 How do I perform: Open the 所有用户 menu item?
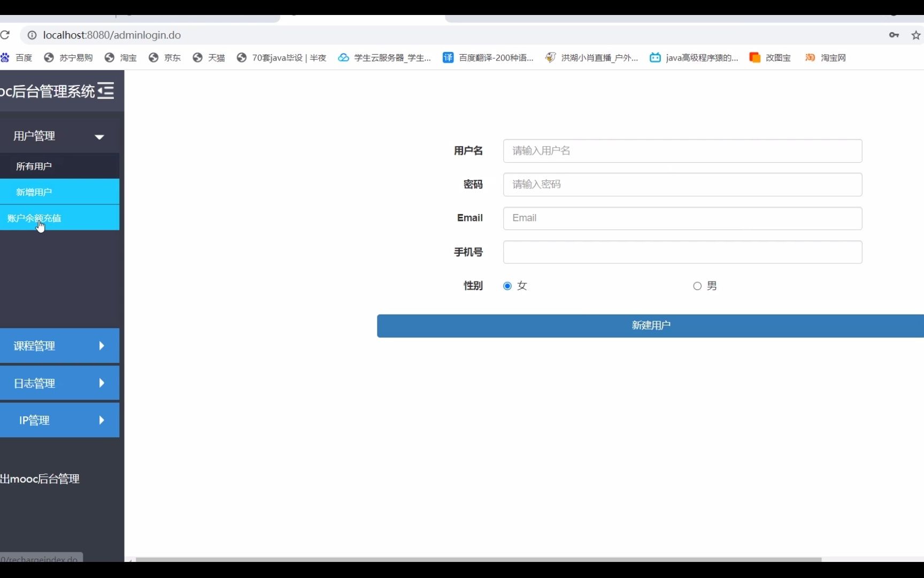(59, 166)
